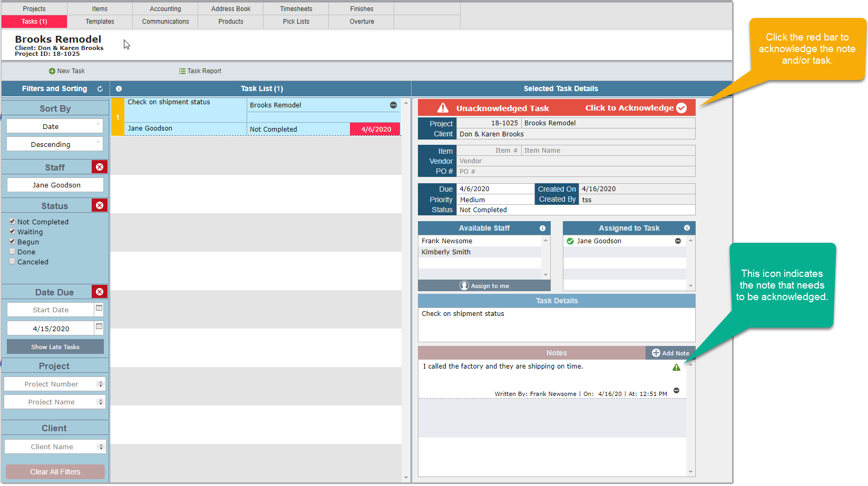
Task: Open the Address Book tab
Action: (231, 9)
